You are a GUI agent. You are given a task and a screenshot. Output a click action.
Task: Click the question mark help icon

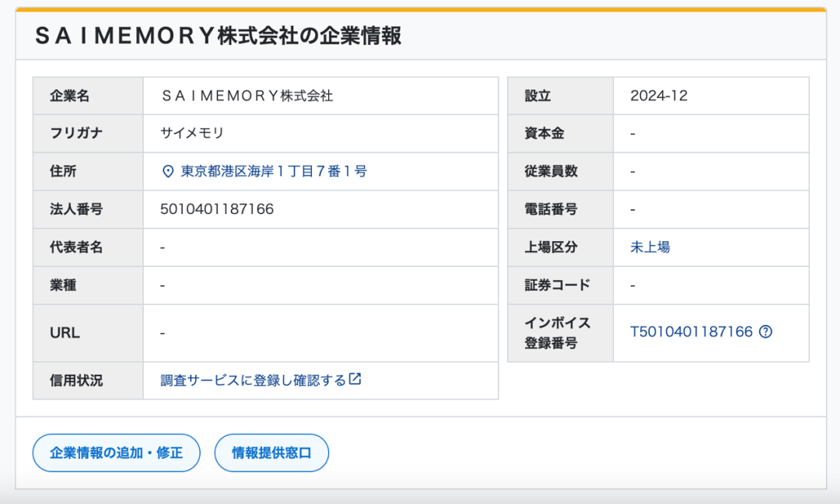coord(765,332)
